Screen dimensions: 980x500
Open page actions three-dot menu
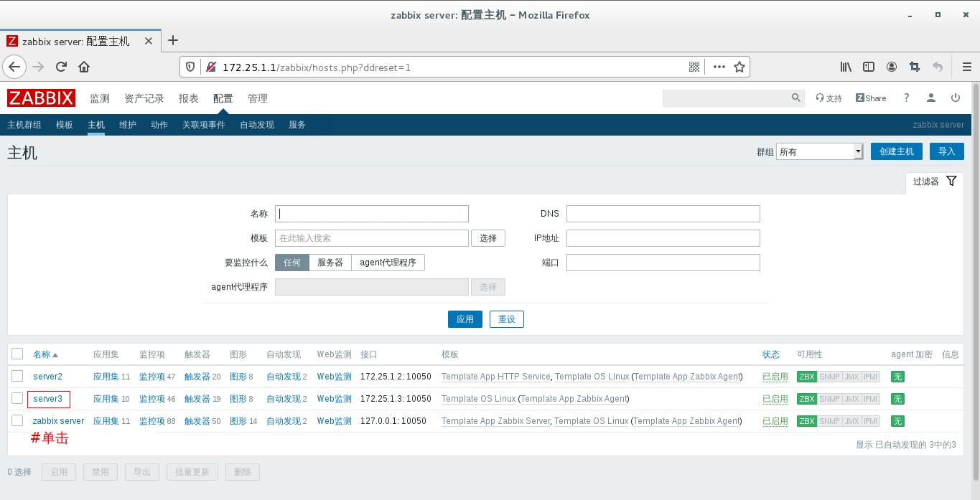(x=719, y=67)
